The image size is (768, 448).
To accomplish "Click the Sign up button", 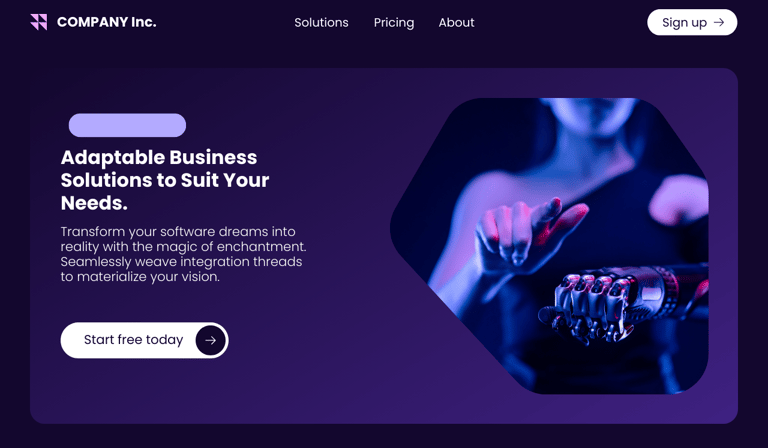I will pos(692,22).
